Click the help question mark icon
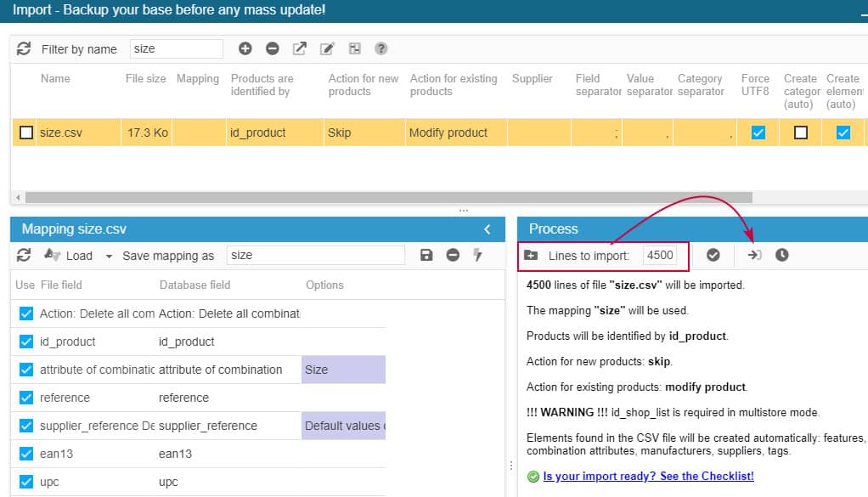868x497 pixels. 381,48
